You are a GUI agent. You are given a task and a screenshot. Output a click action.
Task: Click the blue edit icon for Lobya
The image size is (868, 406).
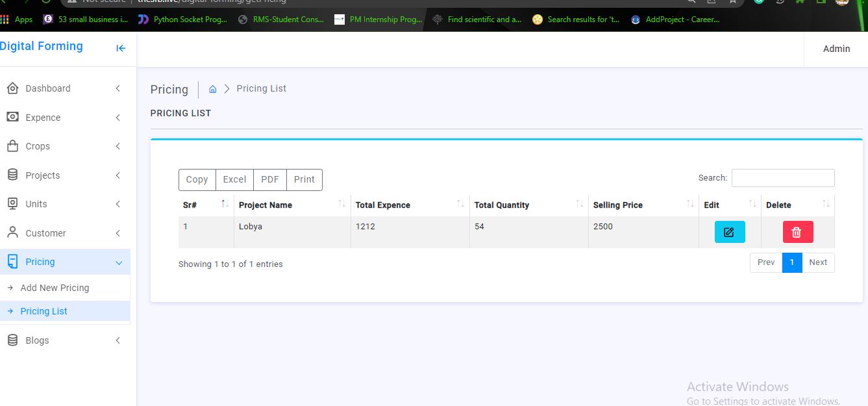729,232
